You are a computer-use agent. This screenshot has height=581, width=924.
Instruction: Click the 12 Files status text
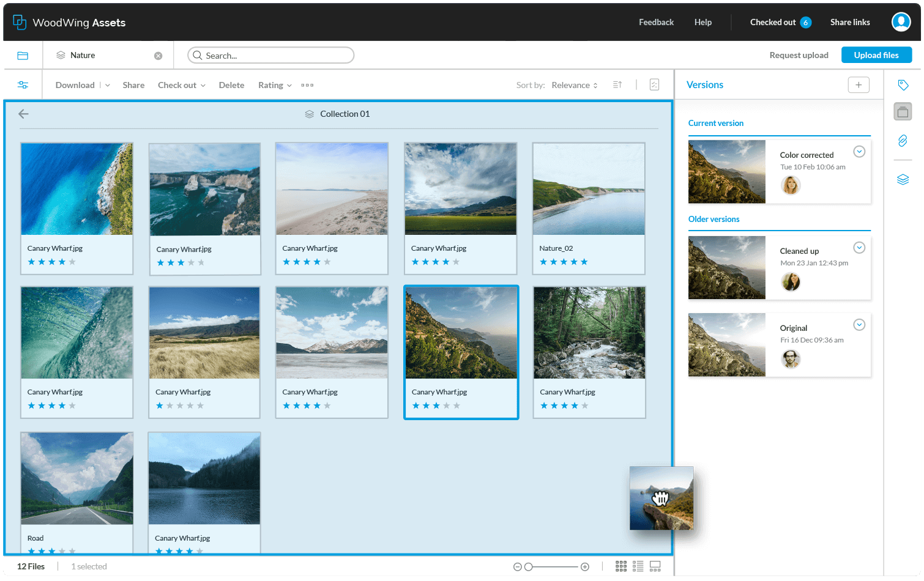(31, 566)
